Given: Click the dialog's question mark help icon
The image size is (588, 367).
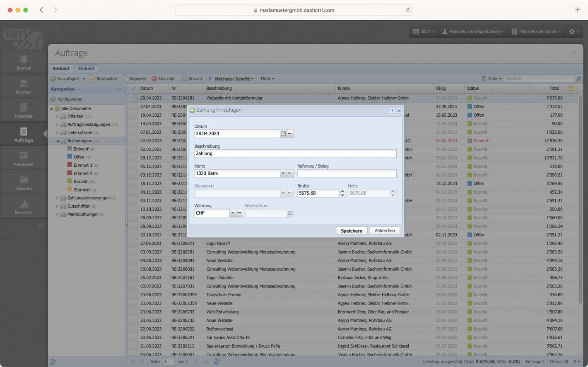Looking at the screenshot, I should click(392, 110).
